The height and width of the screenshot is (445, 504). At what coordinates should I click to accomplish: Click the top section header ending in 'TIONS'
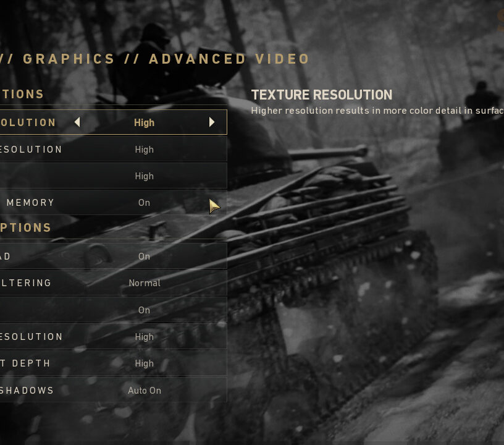(x=22, y=94)
